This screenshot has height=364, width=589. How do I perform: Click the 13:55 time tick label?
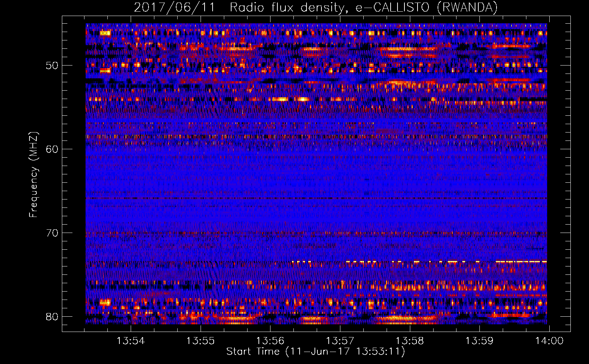[x=201, y=341]
